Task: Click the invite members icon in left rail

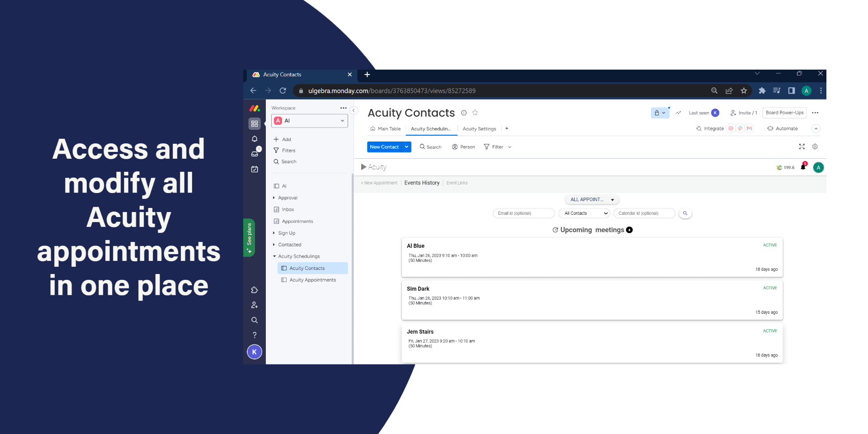Action: 255,305
